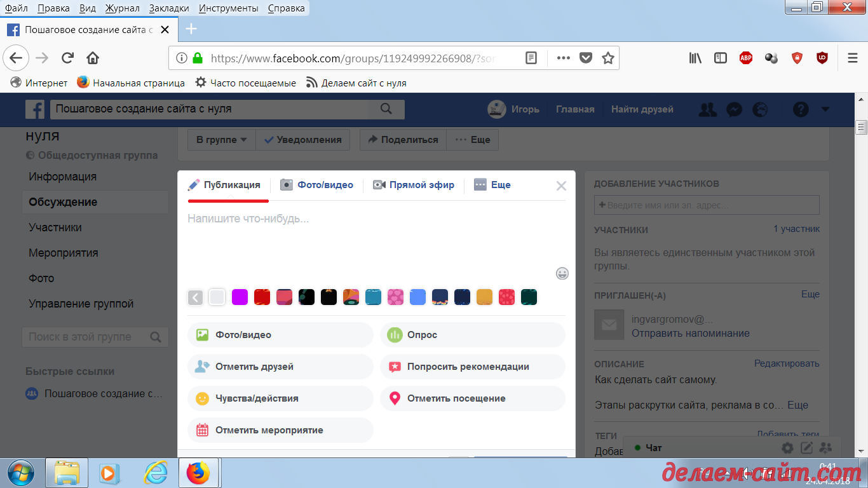Collapse the background color list arrow

click(x=195, y=297)
